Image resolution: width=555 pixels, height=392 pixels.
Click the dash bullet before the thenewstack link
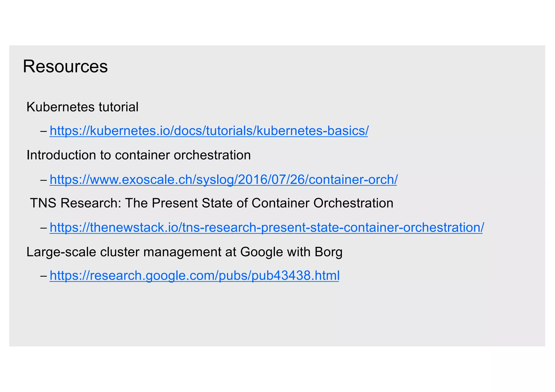[x=43, y=228]
